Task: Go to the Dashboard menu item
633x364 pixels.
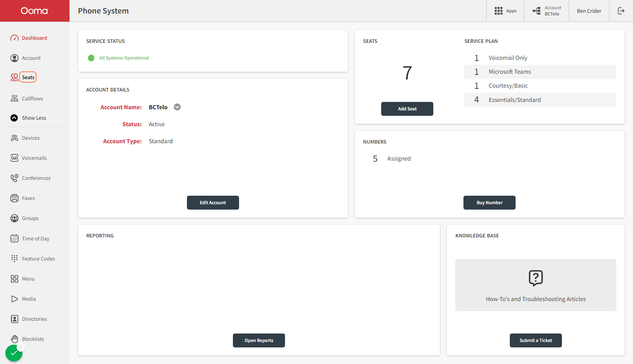Action: tap(34, 38)
